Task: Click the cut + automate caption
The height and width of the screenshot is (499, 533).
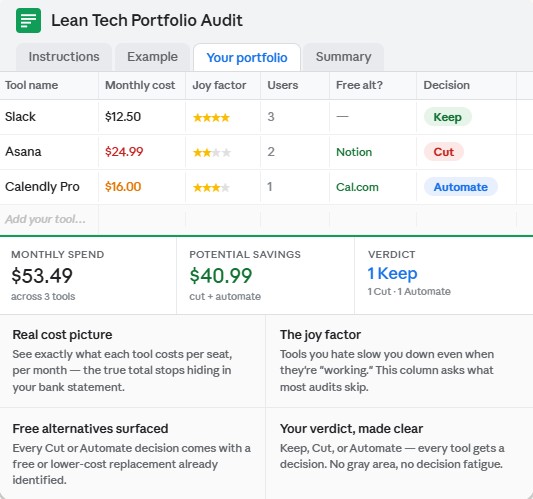Action: tap(225, 296)
